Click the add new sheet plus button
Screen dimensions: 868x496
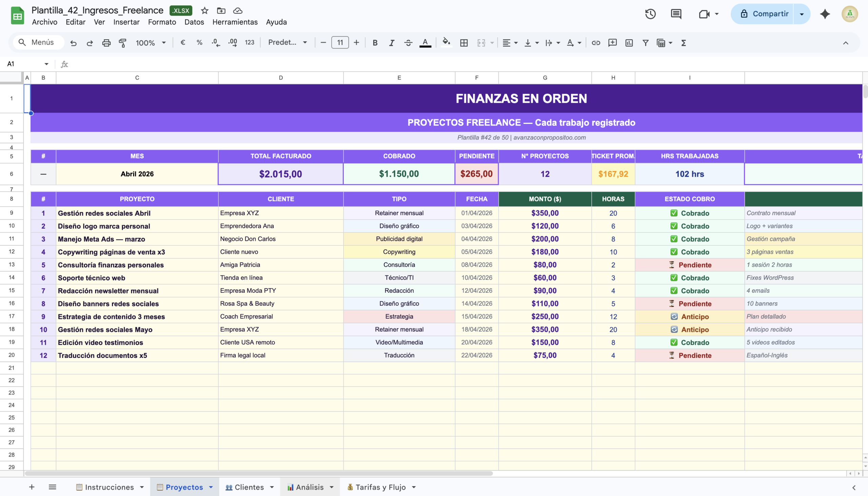click(32, 487)
